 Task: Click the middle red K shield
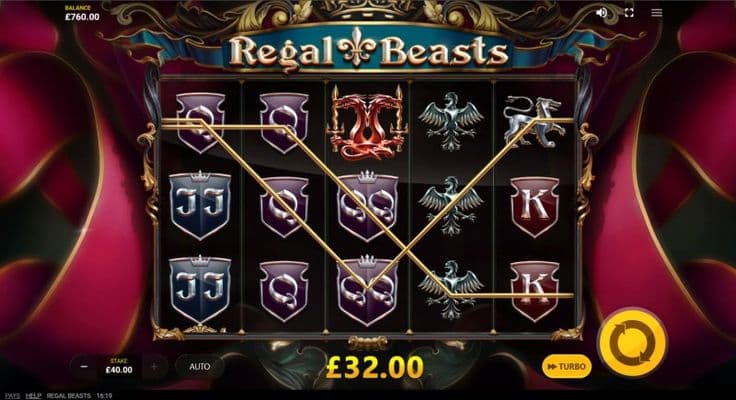coord(535,207)
